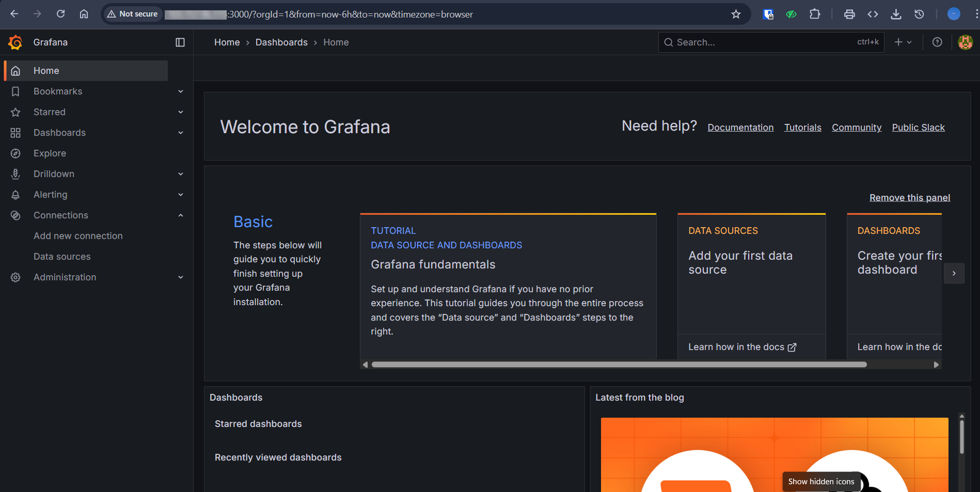
Task: Open the blog post image thumbnail
Action: (x=774, y=455)
